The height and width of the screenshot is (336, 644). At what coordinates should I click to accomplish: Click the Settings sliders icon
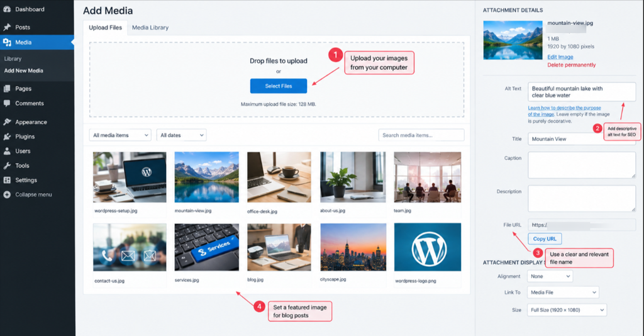click(x=7, y=180)
